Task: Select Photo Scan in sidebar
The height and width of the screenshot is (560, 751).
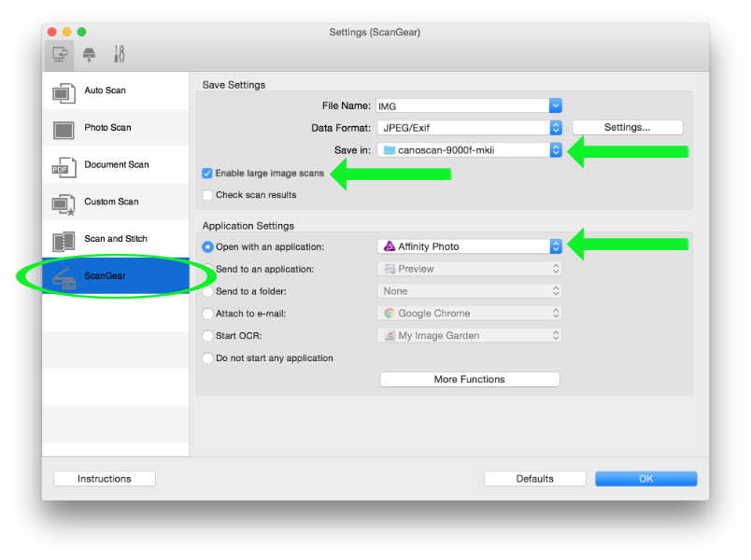Action: pyautogui.click(x=116, y=128)
